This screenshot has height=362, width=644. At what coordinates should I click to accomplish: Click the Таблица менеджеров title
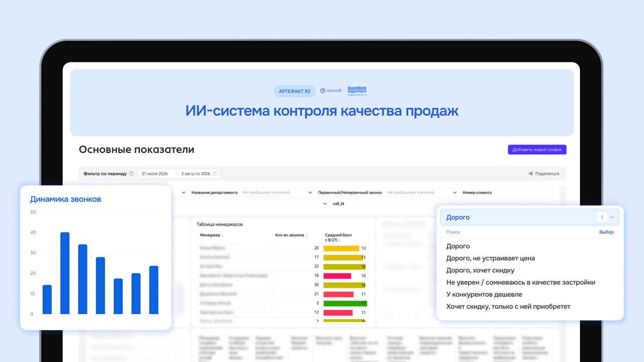[220, 224]
